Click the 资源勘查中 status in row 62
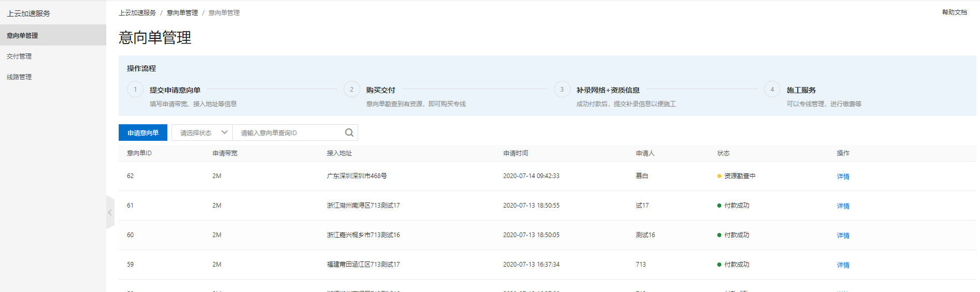This screenshot has width=980, height=292. [x=736, y=176]
